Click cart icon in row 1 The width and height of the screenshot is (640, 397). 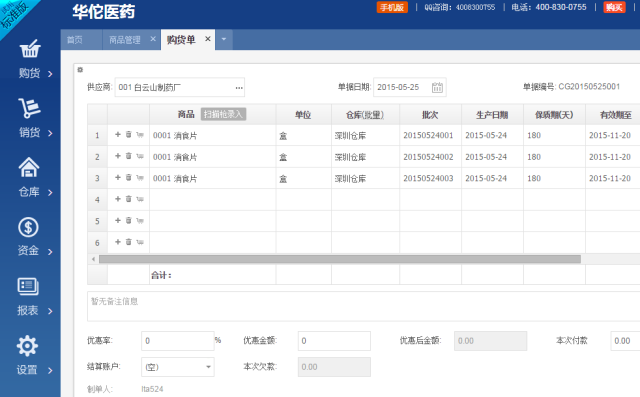click(140, 135)
